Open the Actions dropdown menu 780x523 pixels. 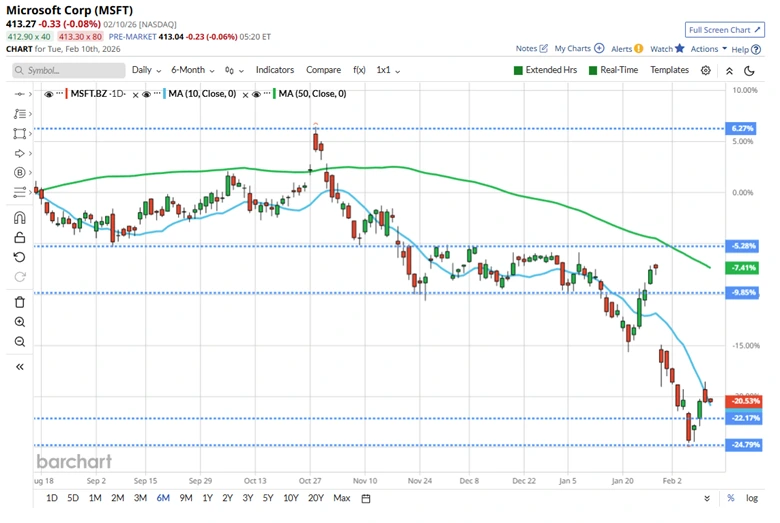tap(708, 48)
